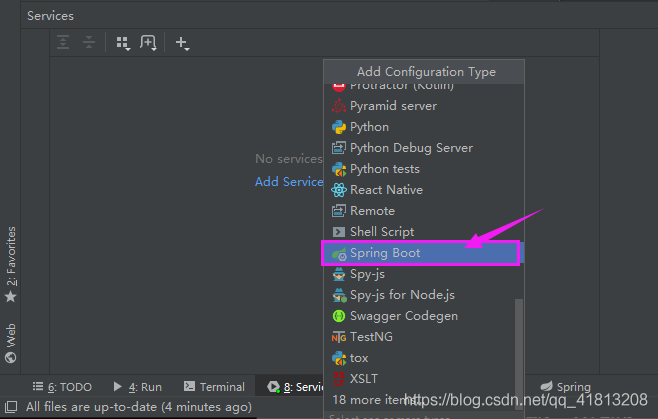658x419 pixels.
Task: Click the Spy-js for Node.js icon
Action: (x=339, y=295)
